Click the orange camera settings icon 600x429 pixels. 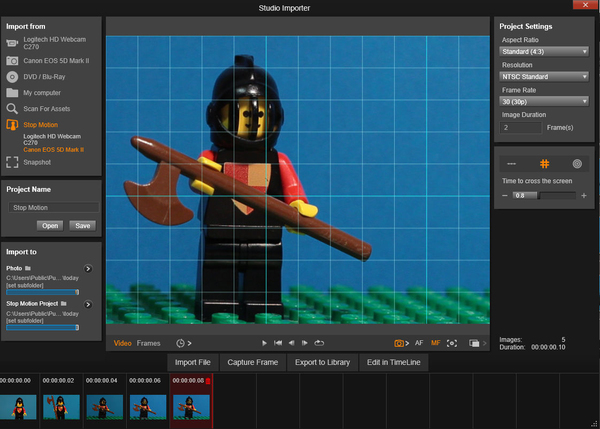tap(399, 343)
